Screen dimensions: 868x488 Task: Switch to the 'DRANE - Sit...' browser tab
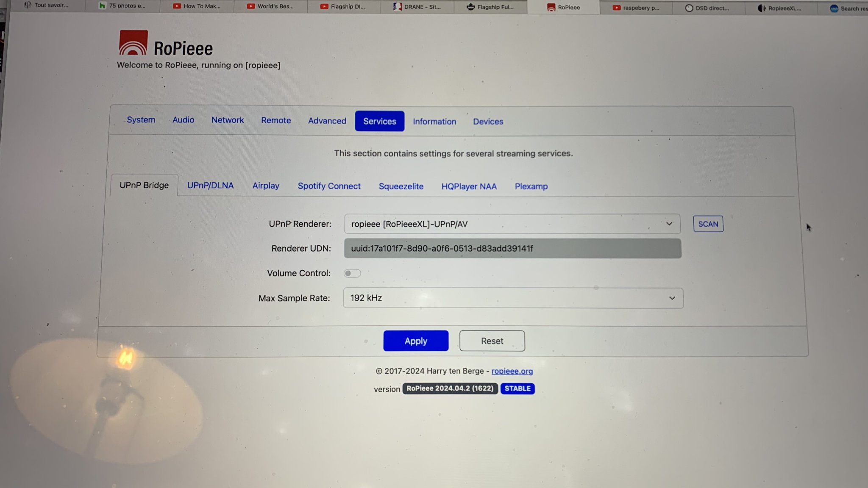tap(417, 7)
